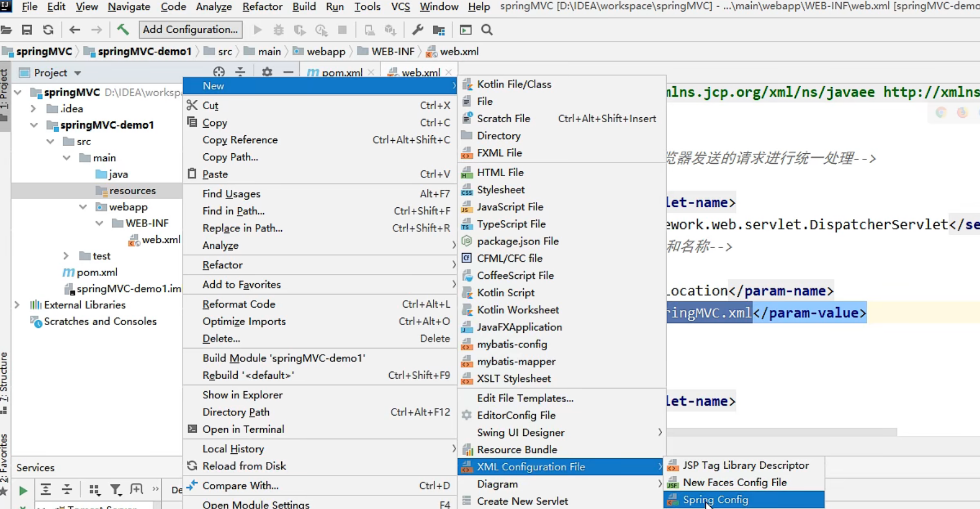Collapse the springMVC root node
The width and height of the screenshot is (980, 509).
19,92
